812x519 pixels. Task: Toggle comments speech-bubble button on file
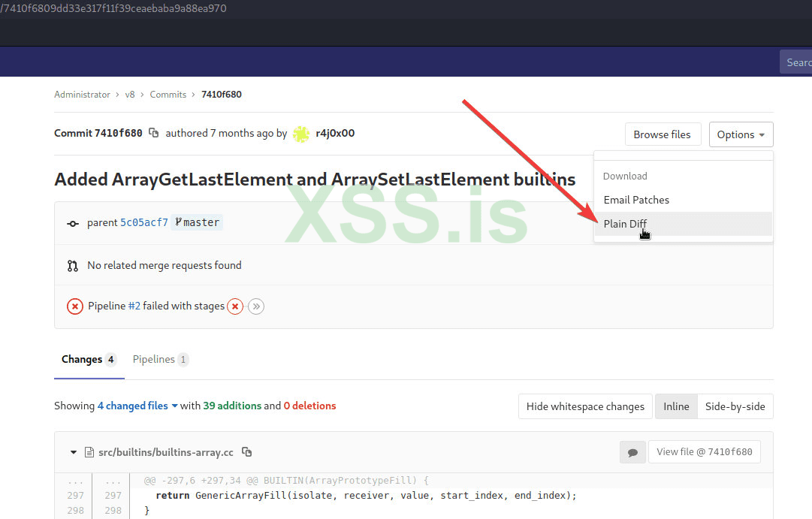pos(632,452)
